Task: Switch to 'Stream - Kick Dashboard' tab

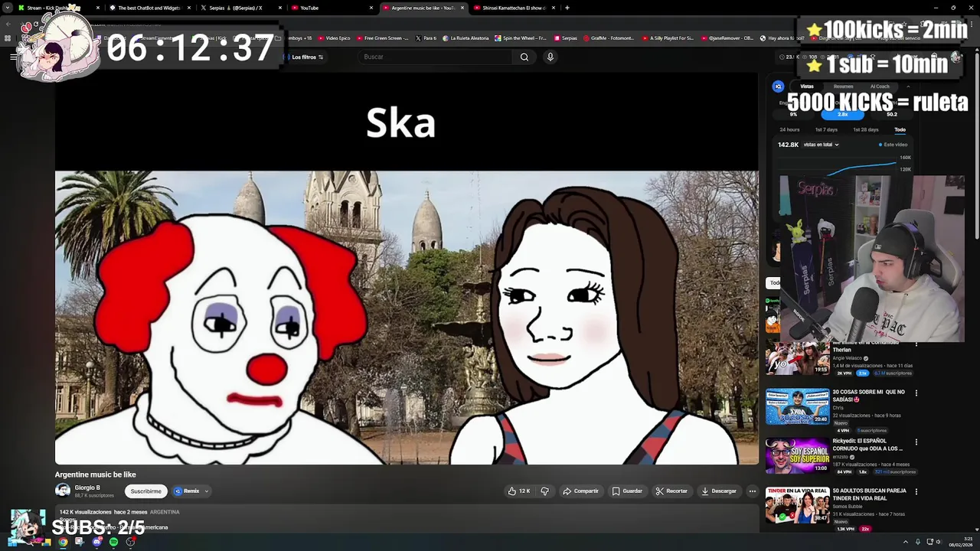Action: click(x=59, y=8)
